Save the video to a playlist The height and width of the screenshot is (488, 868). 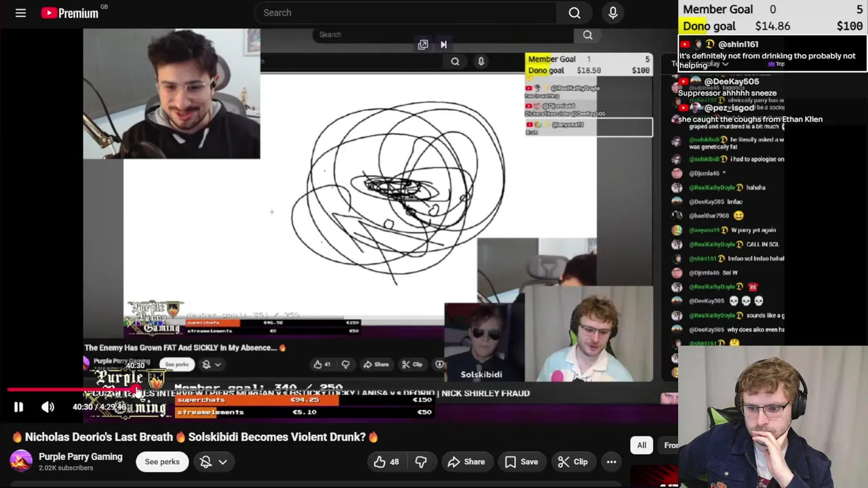(x=521, y=462)
